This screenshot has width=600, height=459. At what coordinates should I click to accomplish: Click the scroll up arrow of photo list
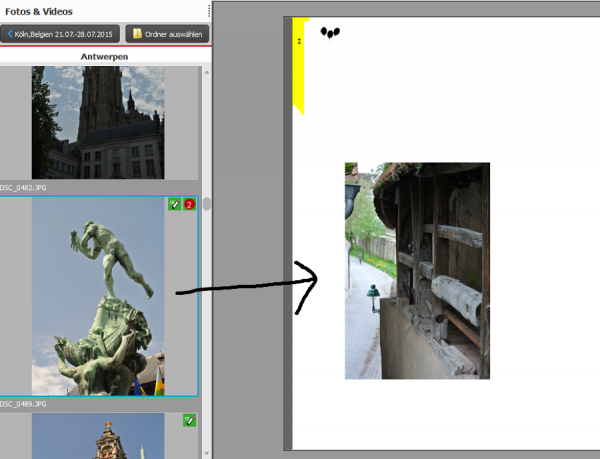point(207,72)
